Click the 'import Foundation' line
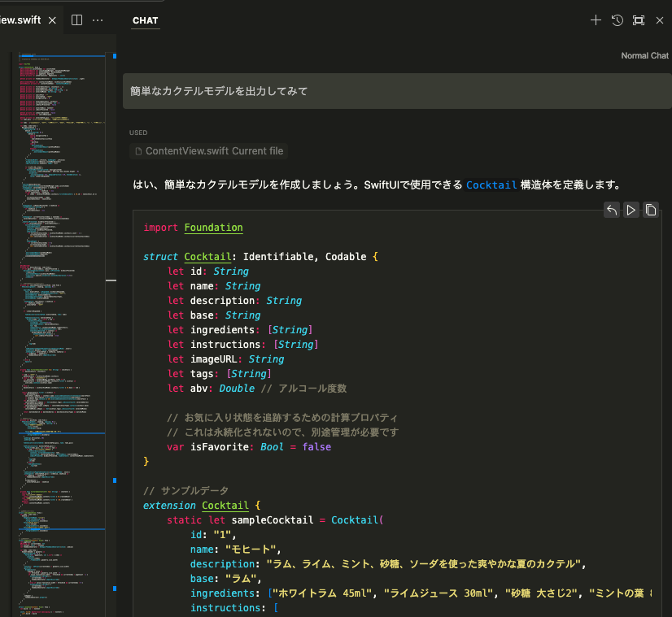The image size is (672, 617). click(194, 228)
